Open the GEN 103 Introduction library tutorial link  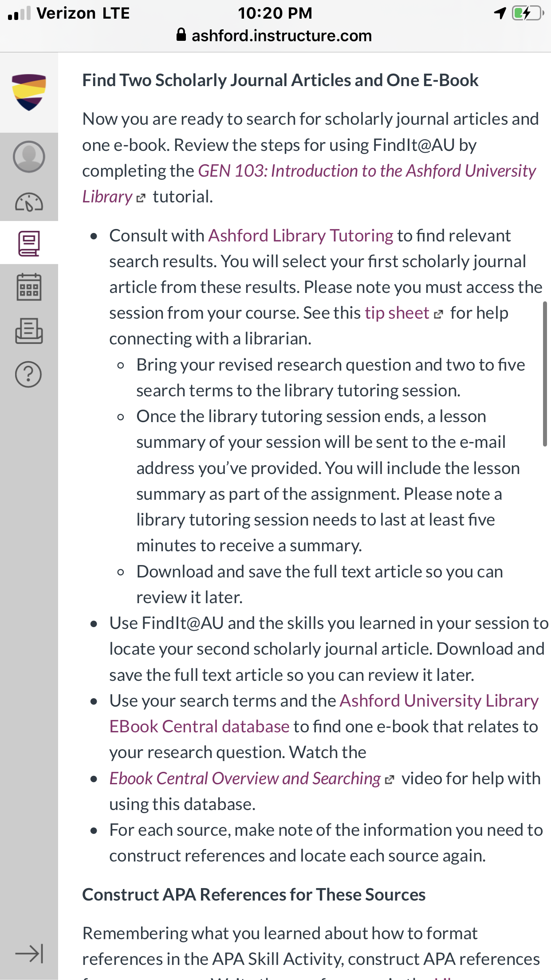point(309,184)
